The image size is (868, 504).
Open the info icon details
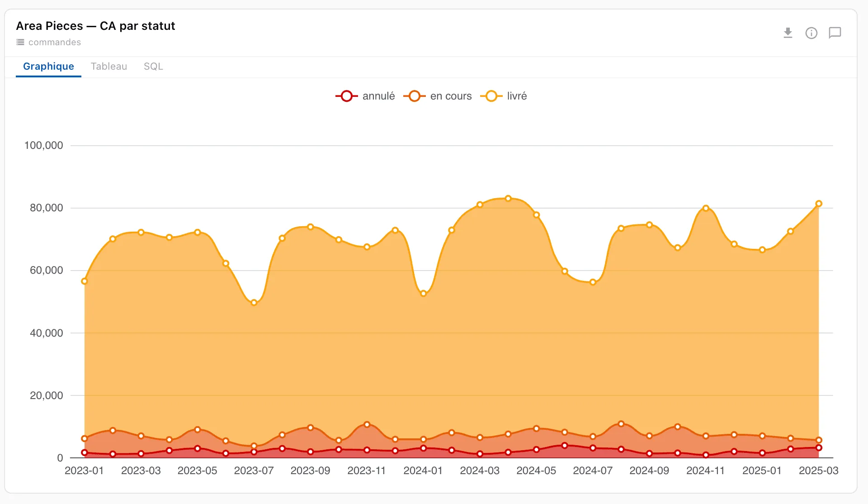(x=811, y=33)
